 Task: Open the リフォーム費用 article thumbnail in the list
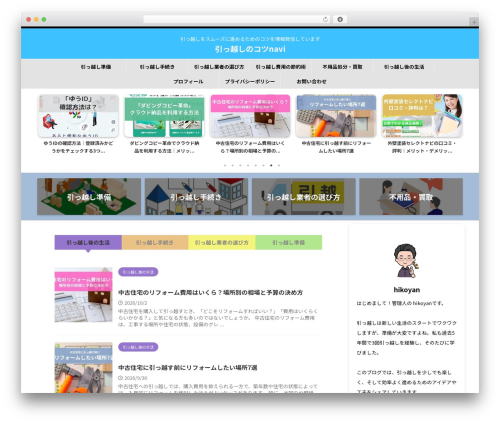(x=83, y=295)
